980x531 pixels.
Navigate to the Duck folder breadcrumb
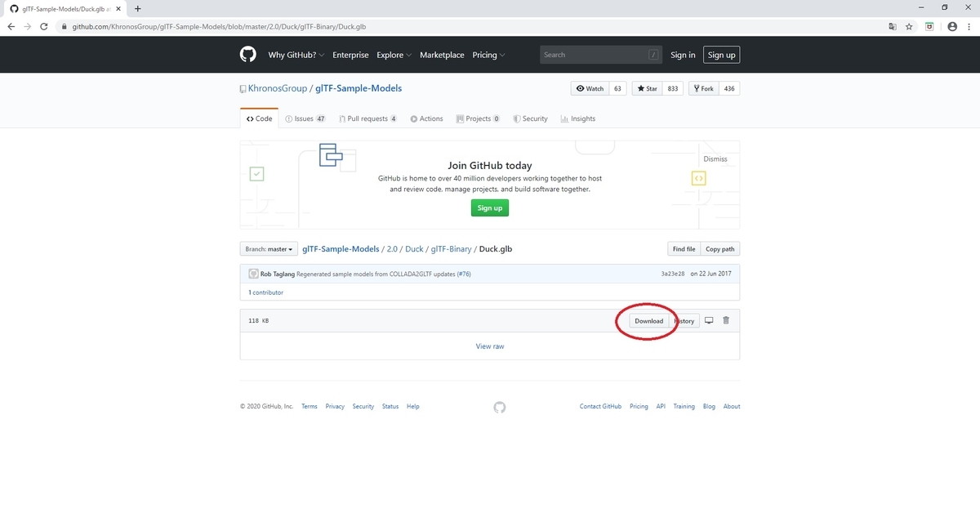coord(414,249)
